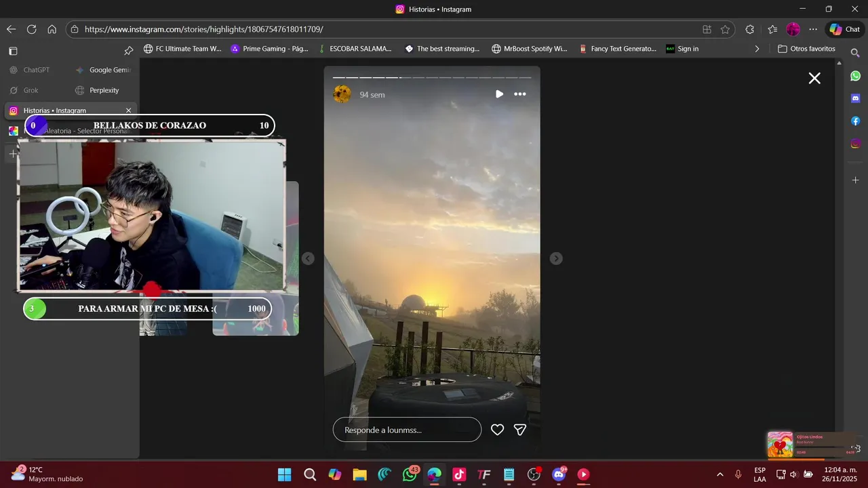This screenshot has width=868, height=488.
Task: Open Copilot from the taskbar
Action: point(334,474)
